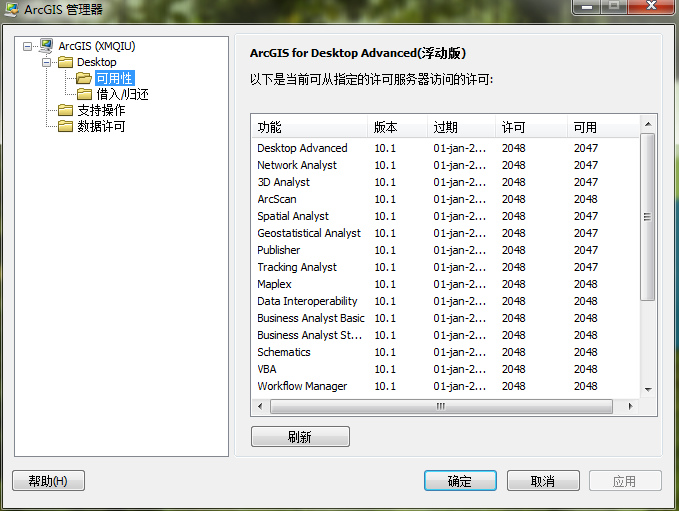Image resolution: width=679 pixels, height=511 pixels.
Task: Click the 过期 date in 3D Analyst row
Action: [459, 182]
